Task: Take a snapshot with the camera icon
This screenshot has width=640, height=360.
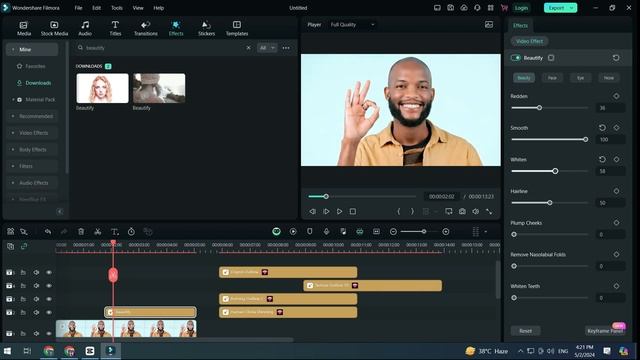Action: pyautogui.click(x=462, y=211)
